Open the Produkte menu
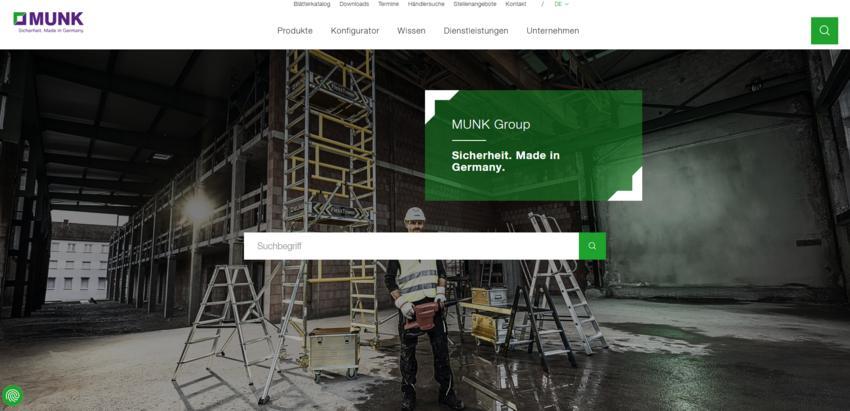The image size is (850, 411). 295,31
